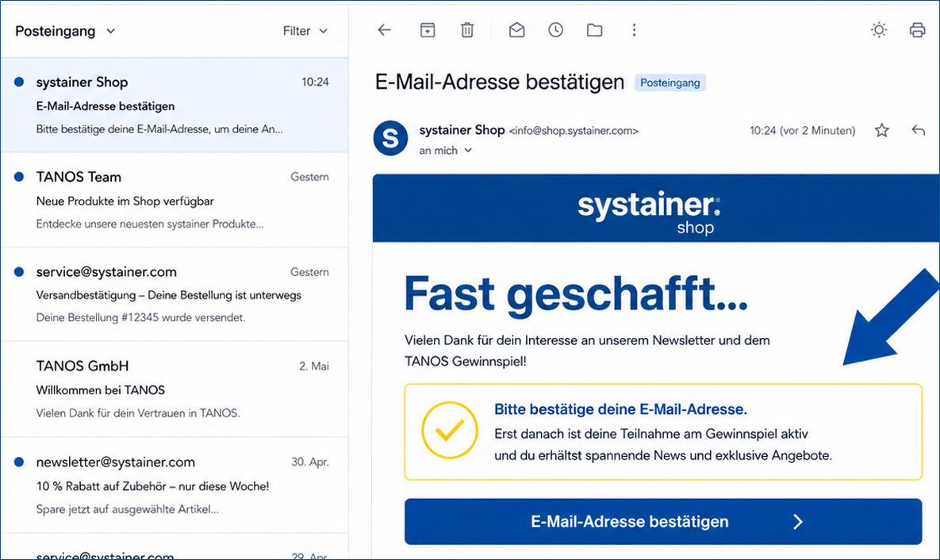Click the email subject title 'E-Mail-Adresse bestätigen'
940x560 pixels.
[x=500, y=82]
